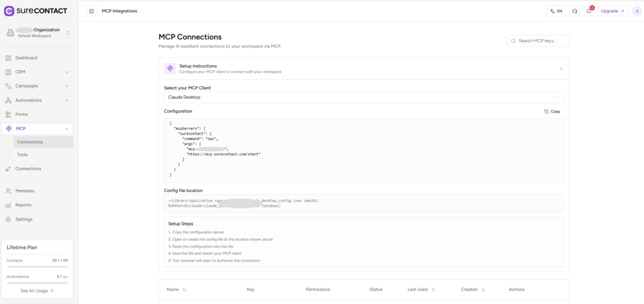Open the notifications bell icon
644x304 pixels.
pos(589,11)
